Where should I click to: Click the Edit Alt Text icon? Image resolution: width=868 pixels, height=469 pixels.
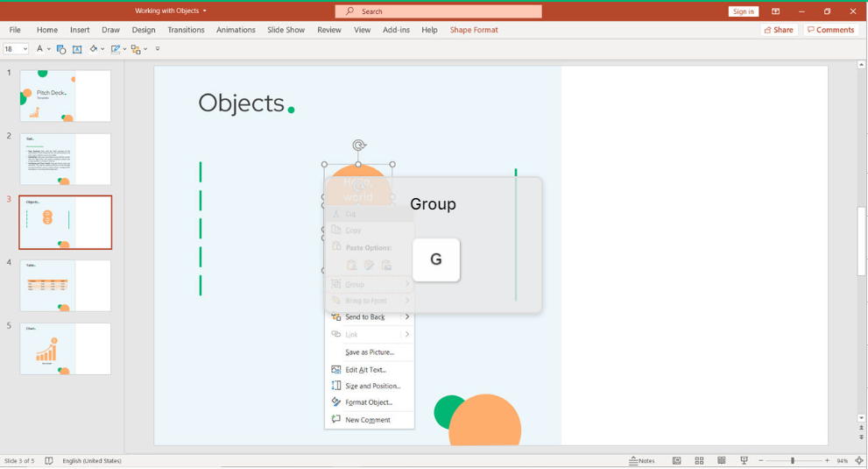pyautogui.click(x=335, y=370)
